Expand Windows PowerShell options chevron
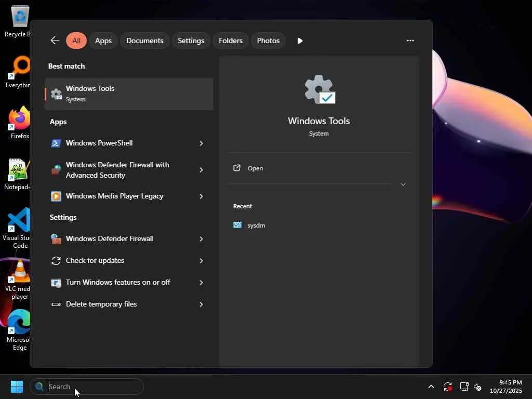Viewport: 532px width, 399px height. tap(201, 143)
